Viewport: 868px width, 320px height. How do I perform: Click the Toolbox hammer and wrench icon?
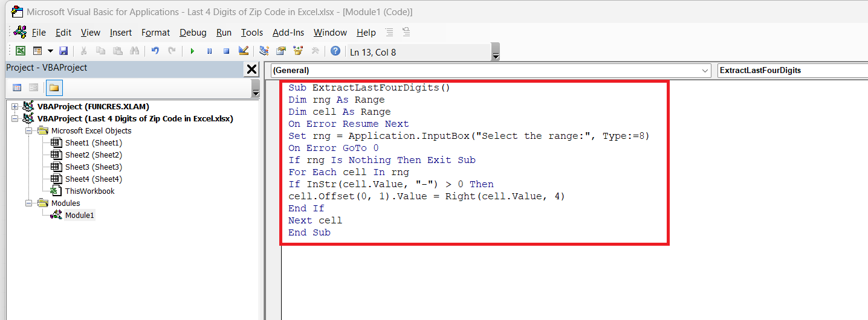[315, 51]
